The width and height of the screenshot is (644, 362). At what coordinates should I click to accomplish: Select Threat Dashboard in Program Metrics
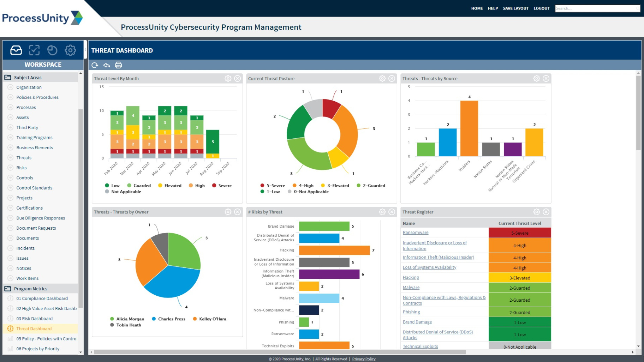[x=34, y=328]
